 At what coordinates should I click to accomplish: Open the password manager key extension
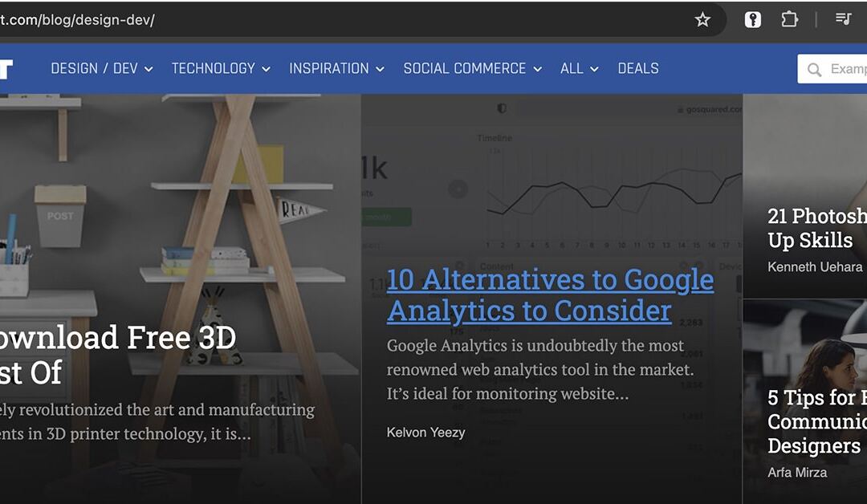click(x=752, y=20)
